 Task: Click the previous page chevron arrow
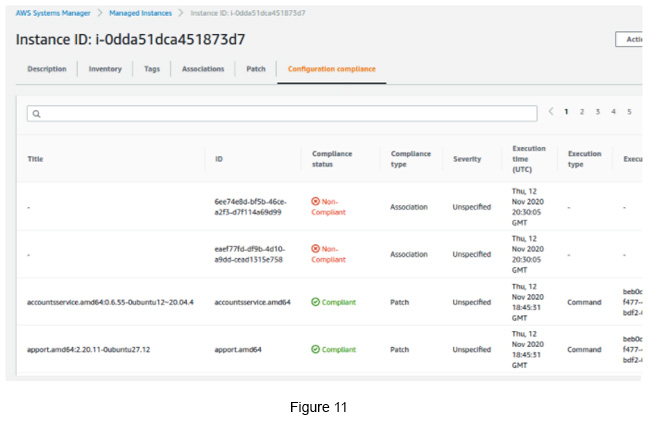[x=550, y=111]
